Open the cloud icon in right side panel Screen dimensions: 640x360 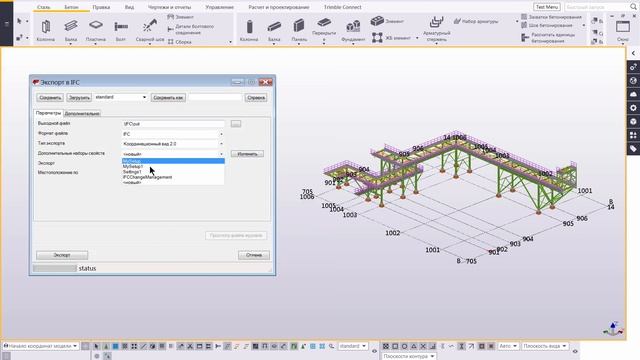(x=633, y=94)
